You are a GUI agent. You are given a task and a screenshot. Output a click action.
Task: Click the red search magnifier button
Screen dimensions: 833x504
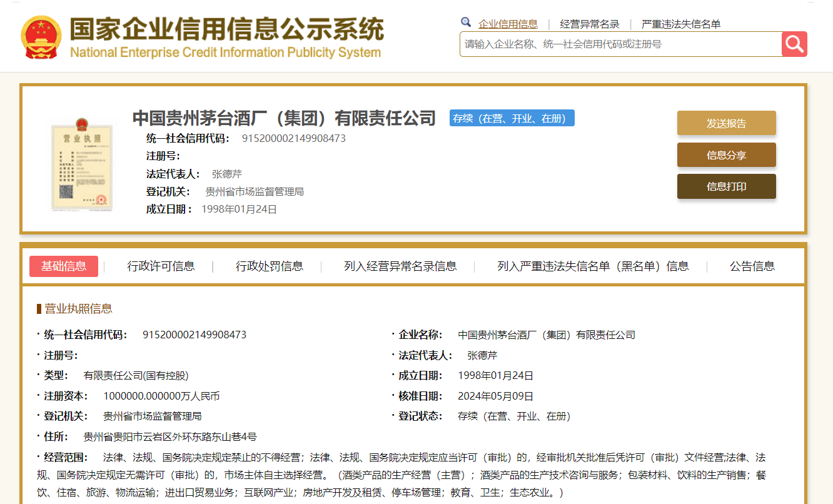coord(794,44)
